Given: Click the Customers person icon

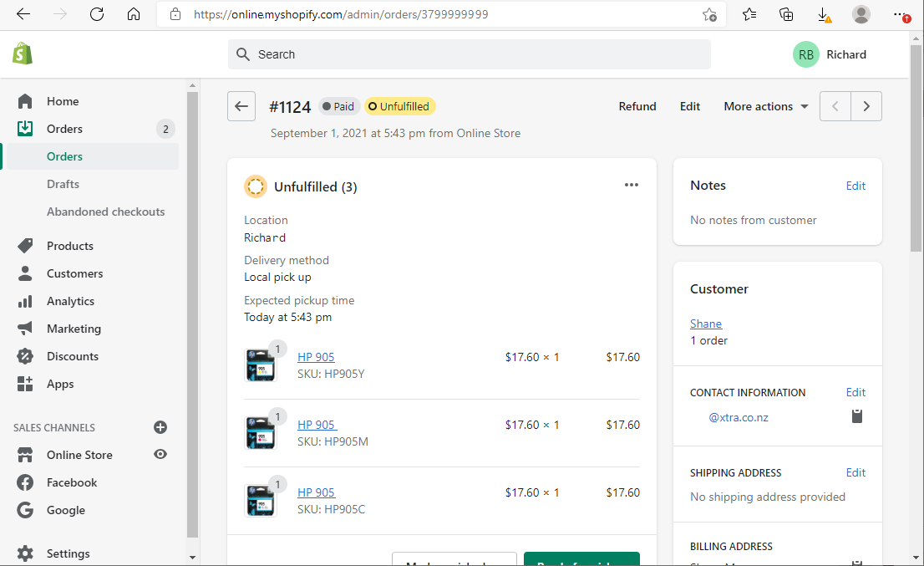Looking at the screenshot, I should tap(25, 273).
